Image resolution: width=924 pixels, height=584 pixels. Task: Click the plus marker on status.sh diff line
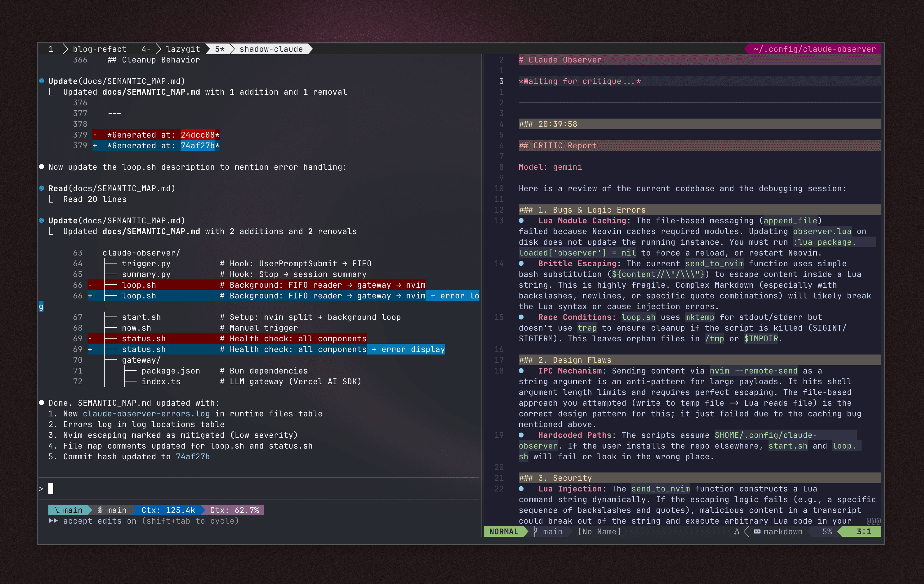[x=90, y=349]
